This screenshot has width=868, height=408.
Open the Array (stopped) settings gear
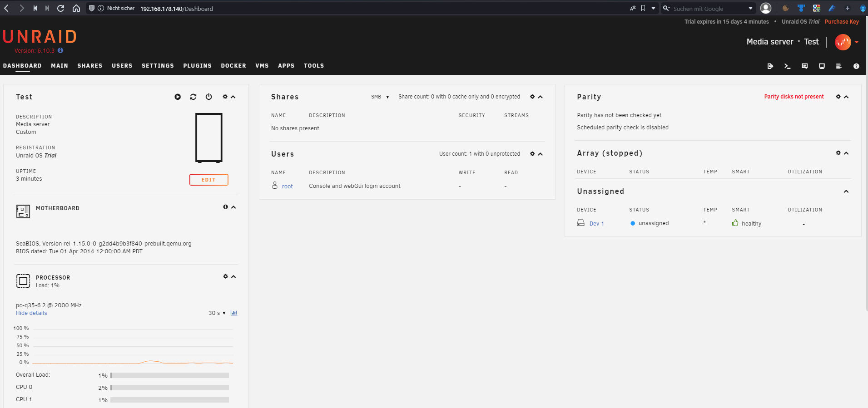838,153
